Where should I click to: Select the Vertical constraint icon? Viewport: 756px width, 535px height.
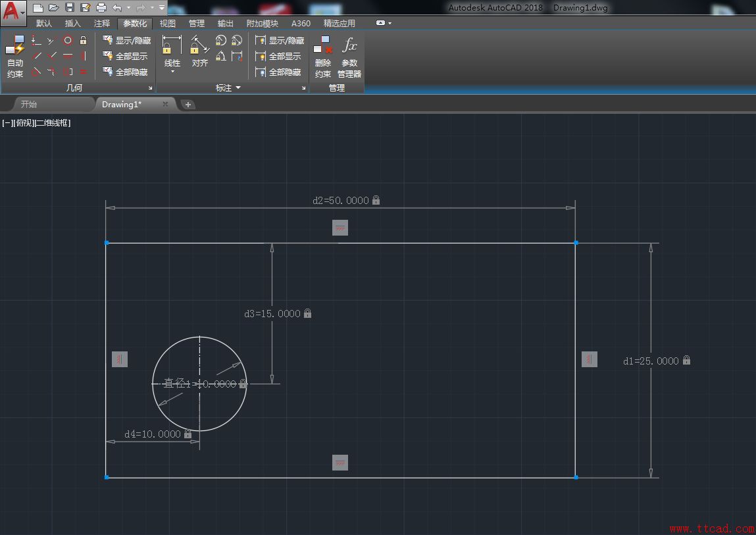pos(83,56)
